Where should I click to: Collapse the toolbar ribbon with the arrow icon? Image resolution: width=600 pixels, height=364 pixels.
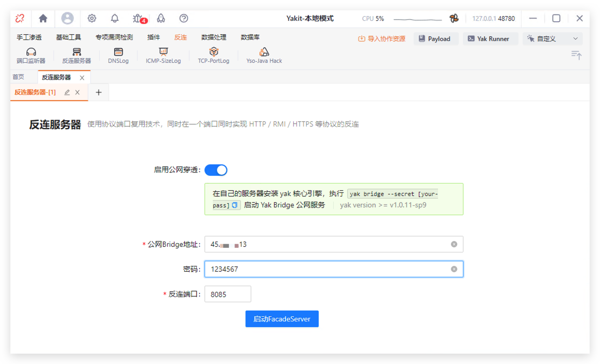(576, 55)
